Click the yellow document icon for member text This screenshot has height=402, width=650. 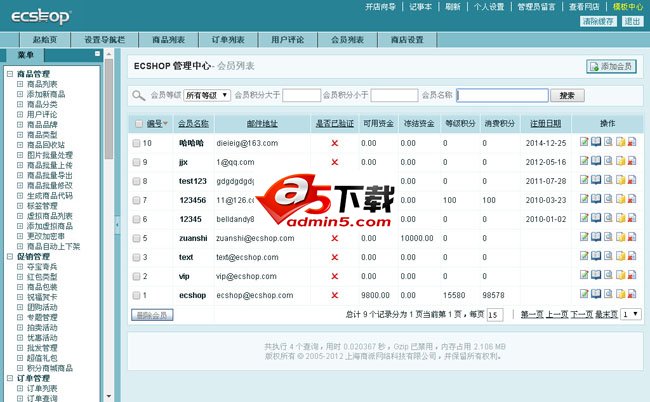pyautogui.click(x=620, y=256)
